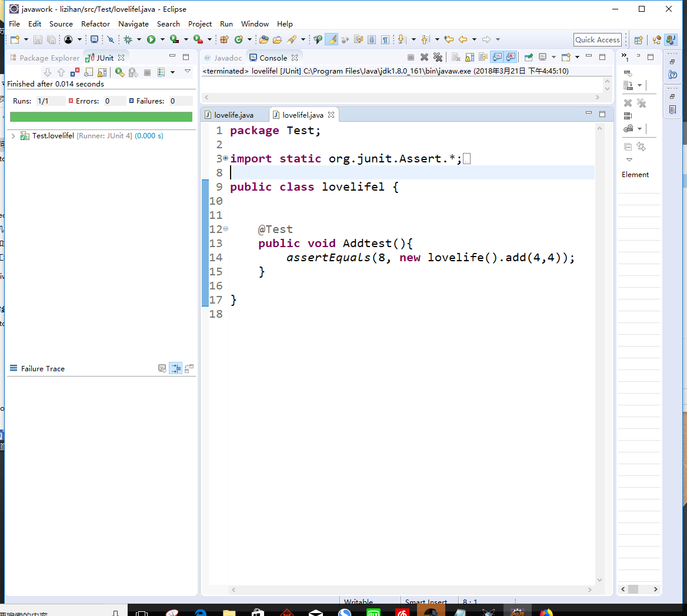Click the Quick Access search field
The image size is (687, 616).
pos(597,39)
